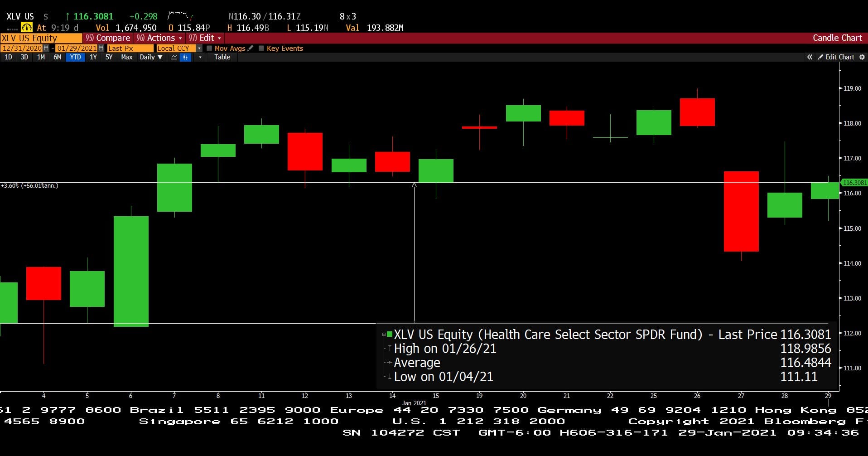This screenshot has width=868, height=456.
Task: Click the +0.298 price change value
Action: click(144, 16)
